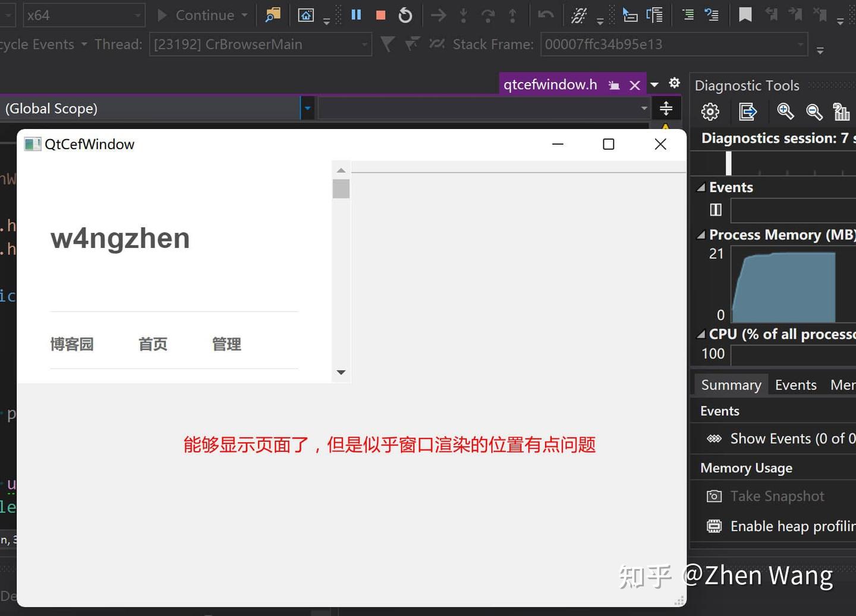This screenshot has height=616, width=856.
Task: Stop debugging using the red square icon
Action: click(380, 15)
